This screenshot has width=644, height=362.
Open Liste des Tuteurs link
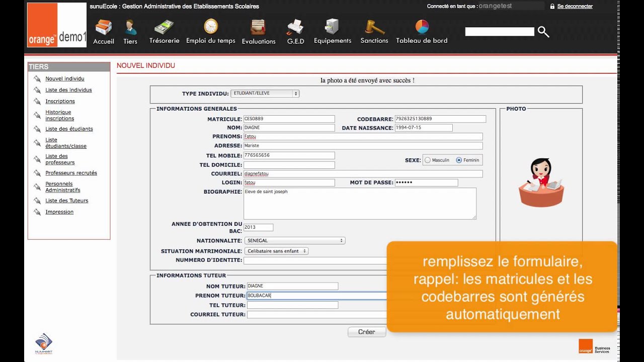tap(66, 201)
